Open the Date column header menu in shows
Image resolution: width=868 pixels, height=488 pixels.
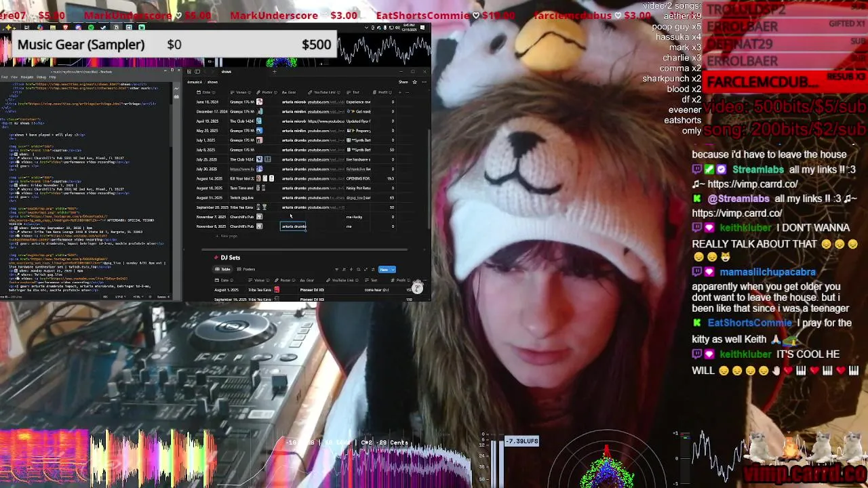pos(205,92)
